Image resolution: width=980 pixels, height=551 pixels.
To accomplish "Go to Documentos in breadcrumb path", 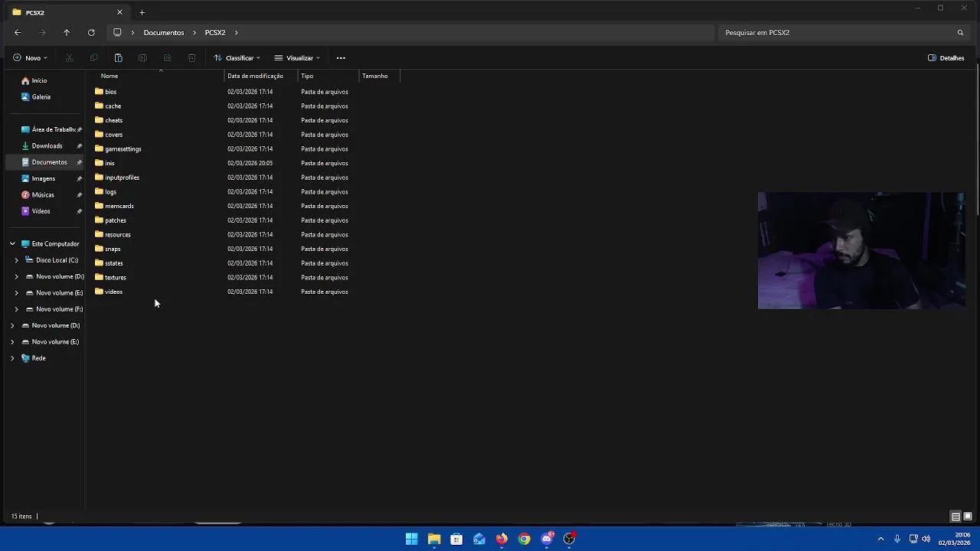I will [164, 33].
